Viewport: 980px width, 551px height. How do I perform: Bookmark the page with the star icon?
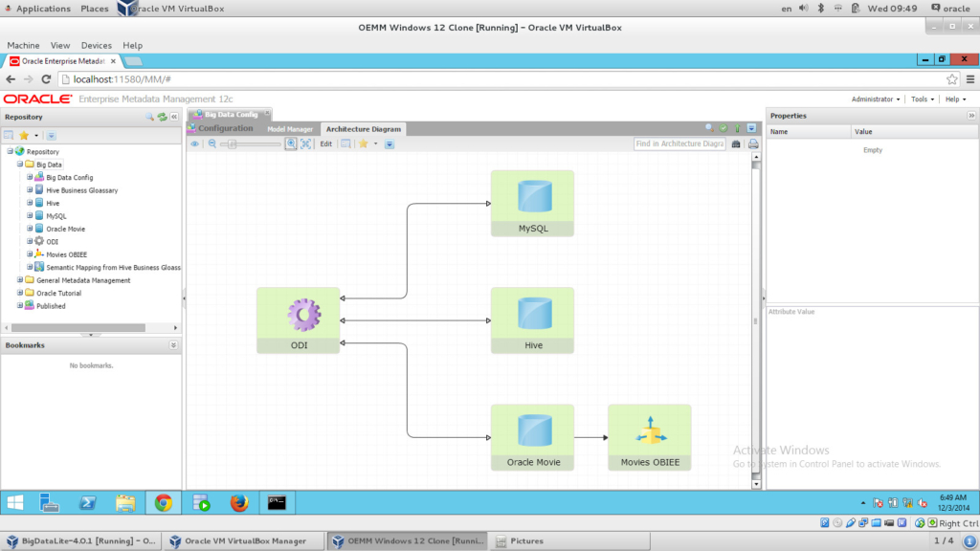(x=951, y=79)
